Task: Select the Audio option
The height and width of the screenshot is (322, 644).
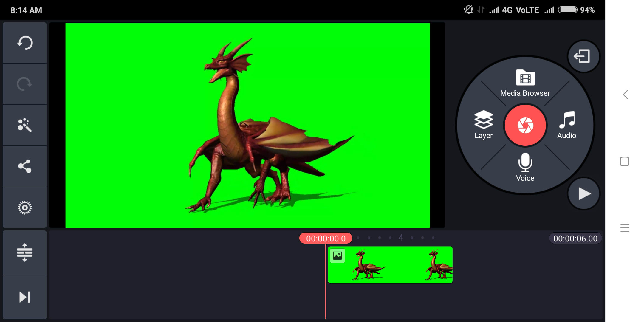Action: [567, 125]
